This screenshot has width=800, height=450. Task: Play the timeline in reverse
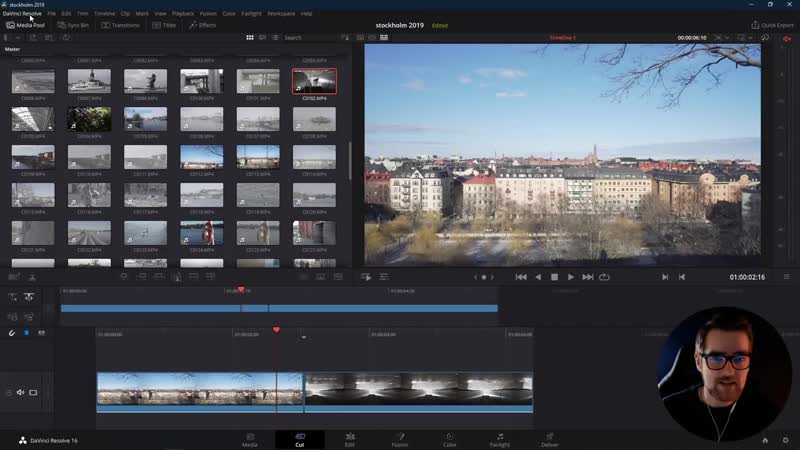(x=538, y=277)
